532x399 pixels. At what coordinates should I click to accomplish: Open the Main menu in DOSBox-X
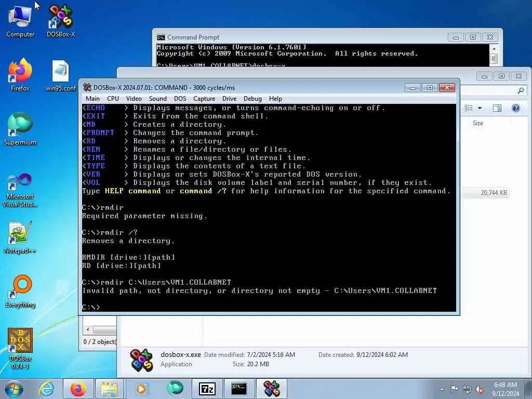[92, 99]
